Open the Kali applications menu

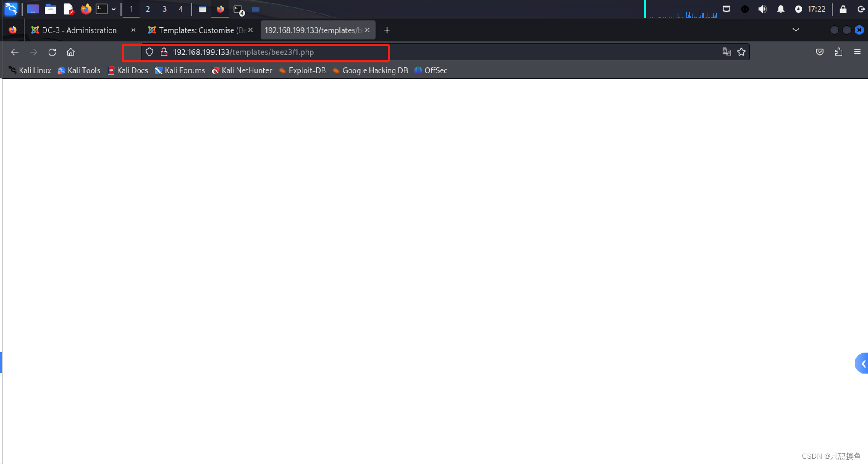tap(11, 9)
